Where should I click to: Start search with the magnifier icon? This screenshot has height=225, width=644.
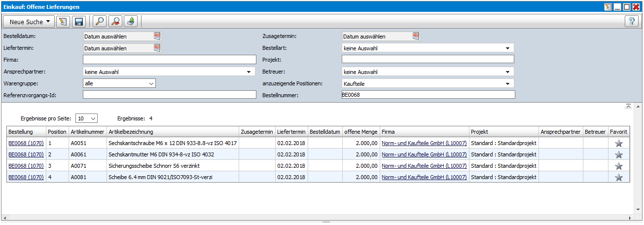click(x=99, y=21)
